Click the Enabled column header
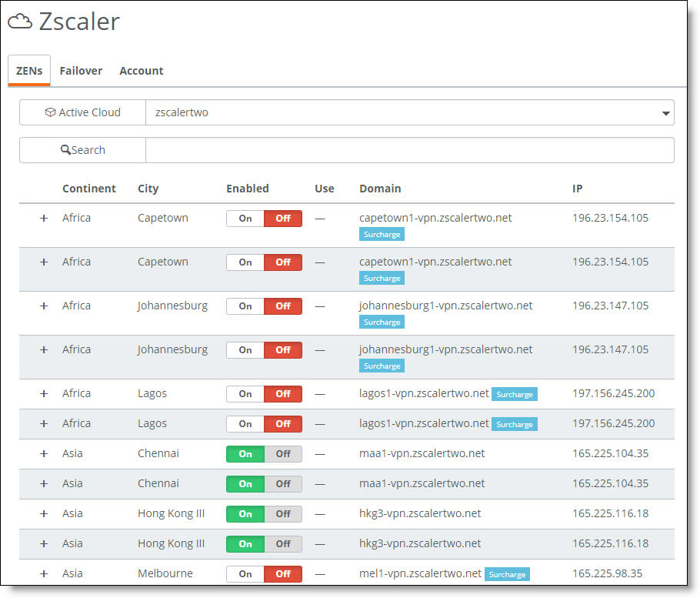The height and width of the screenshot is (598, 700). pyautogui.click(x=248, y=189)
